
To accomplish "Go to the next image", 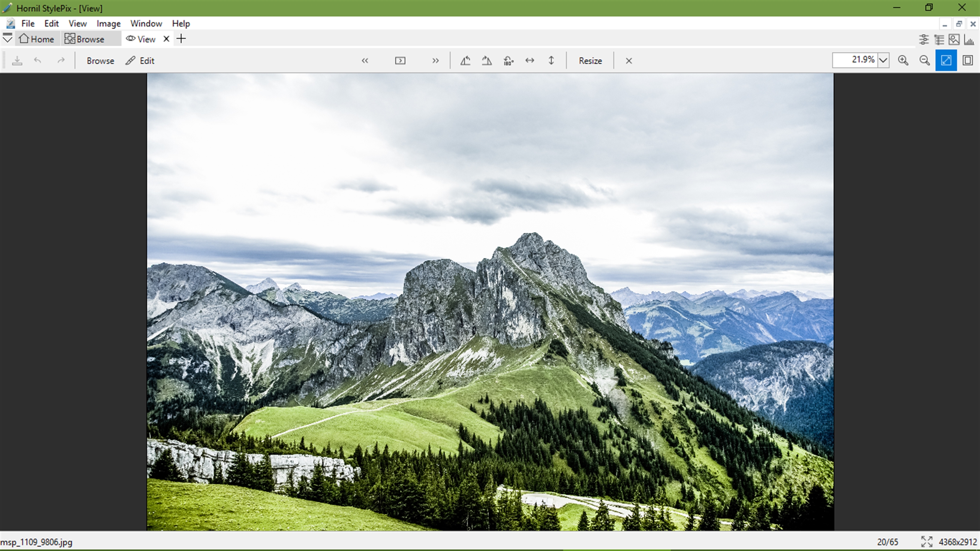I will (435, 61).
